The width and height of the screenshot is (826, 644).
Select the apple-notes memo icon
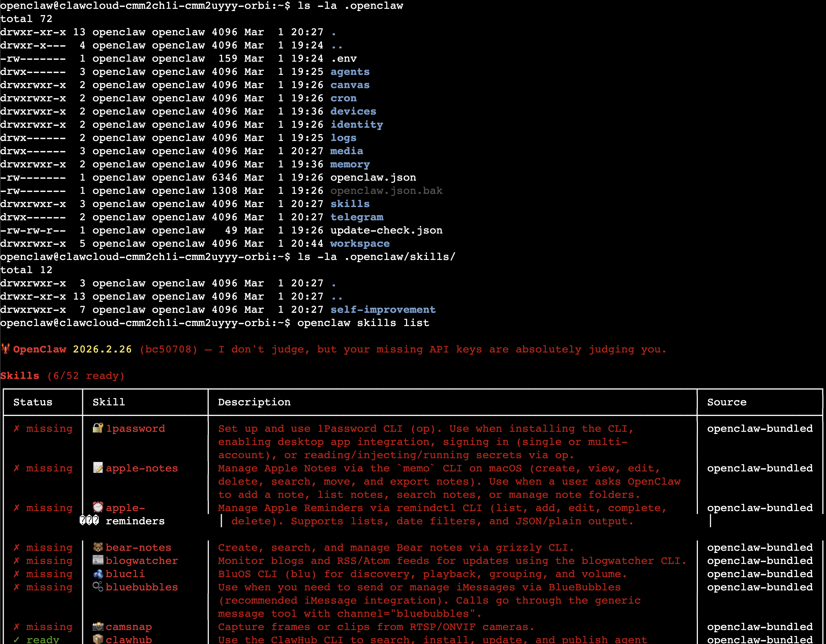pyautogui.click(x=98, y=468)
